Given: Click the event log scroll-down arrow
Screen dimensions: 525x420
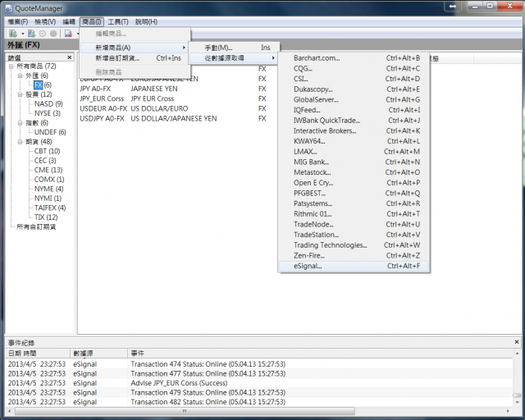Looking at the screenshot, I should [x=517, y=402].
